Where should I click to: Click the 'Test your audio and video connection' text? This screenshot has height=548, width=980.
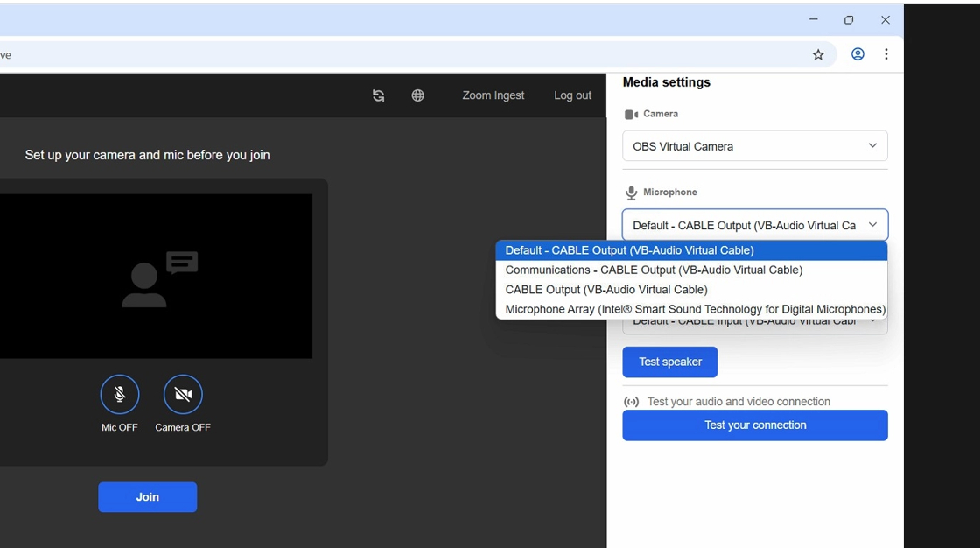tap(738, 402)
